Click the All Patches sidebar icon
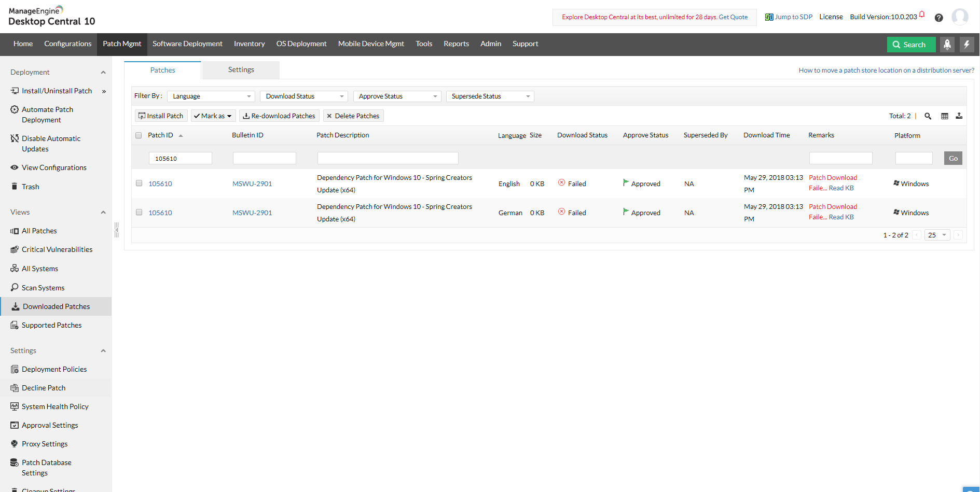The height and width of the screenshot is (492, 980). coord(15,231)
